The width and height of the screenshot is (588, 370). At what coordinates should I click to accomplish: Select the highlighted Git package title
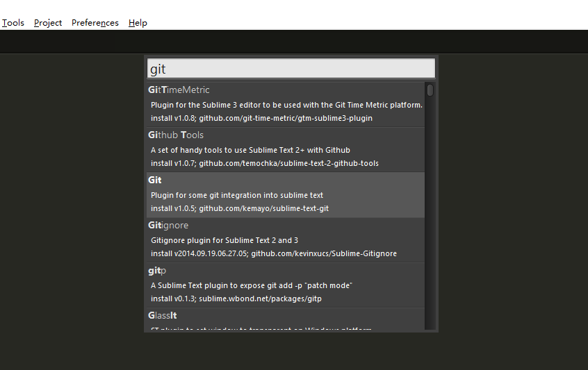(154, 180)
